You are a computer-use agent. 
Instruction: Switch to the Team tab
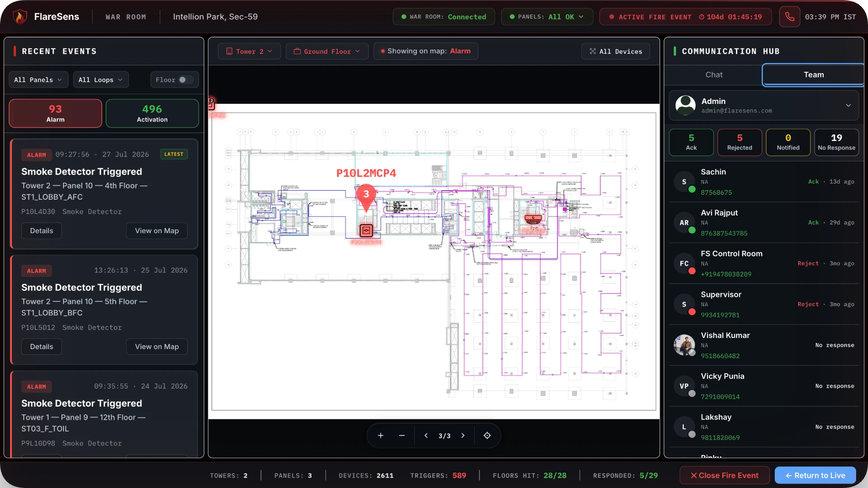point(813,75)
